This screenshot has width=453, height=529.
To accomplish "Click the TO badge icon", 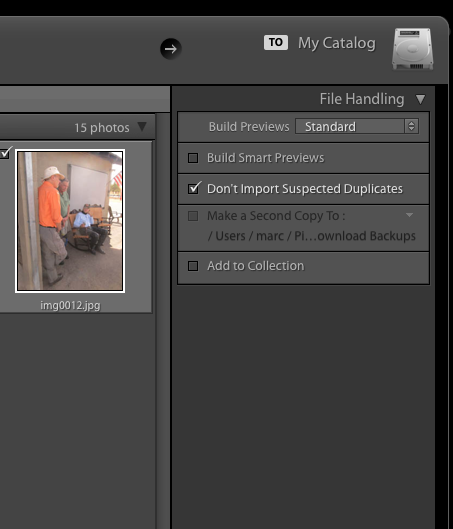I will (276, 43).
